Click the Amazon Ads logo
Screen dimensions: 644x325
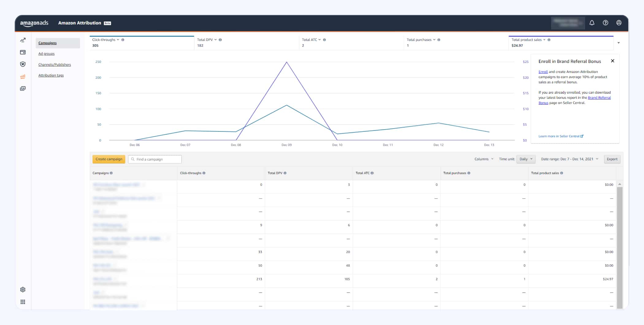pos(34,23)
